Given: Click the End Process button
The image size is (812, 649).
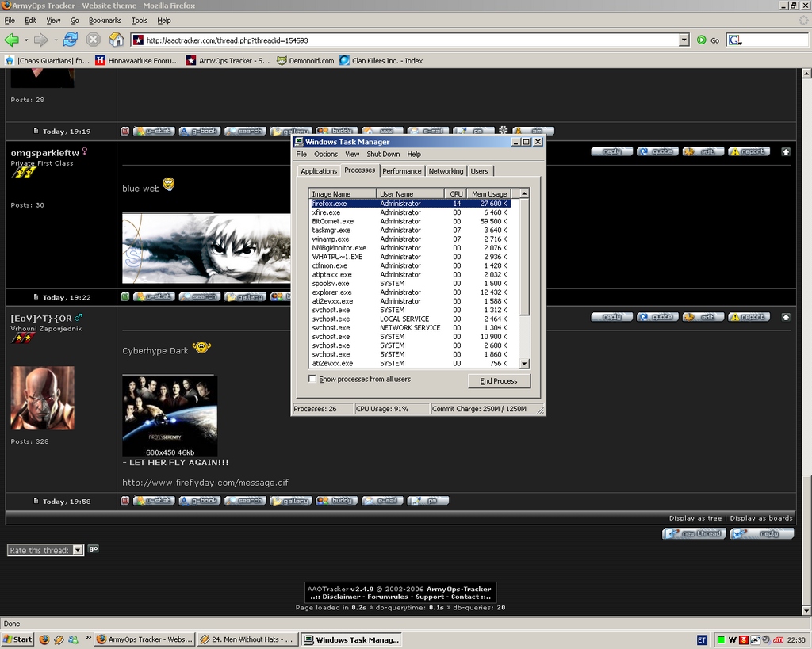Looking at the screenshot, I should coord(499,381).
